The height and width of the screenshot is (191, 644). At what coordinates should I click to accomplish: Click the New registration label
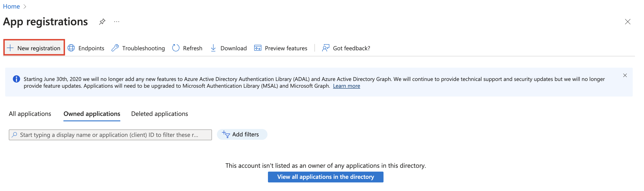tap(39, 48)
